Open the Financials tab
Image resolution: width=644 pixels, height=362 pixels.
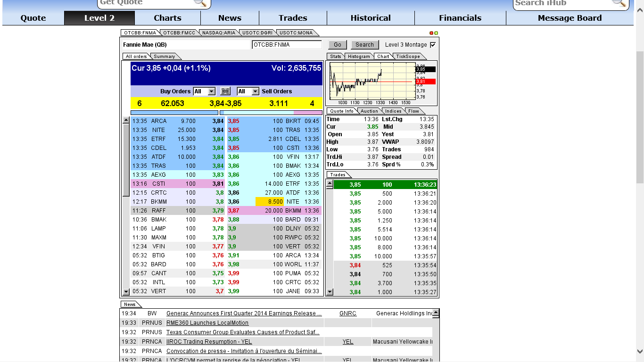point(460,18)
